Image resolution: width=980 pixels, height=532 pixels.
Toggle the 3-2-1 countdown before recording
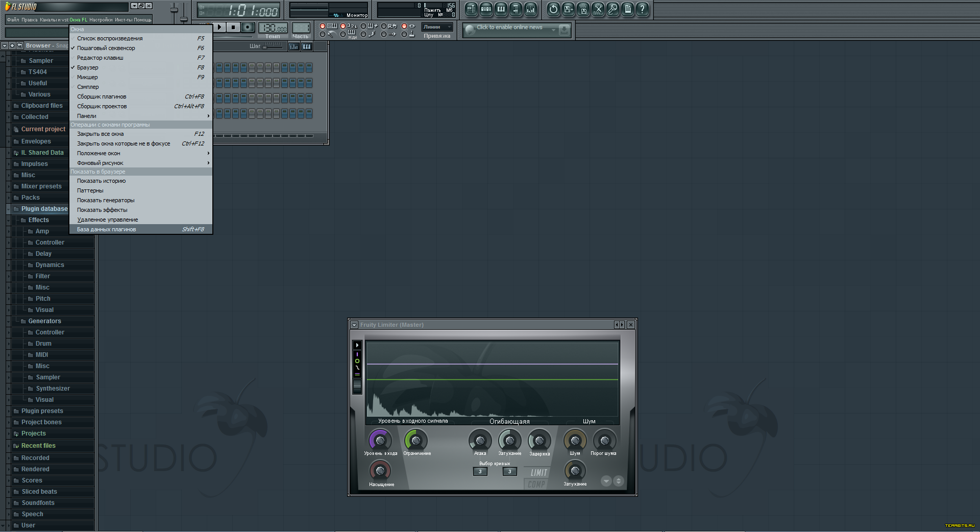(x=344, y=26)
